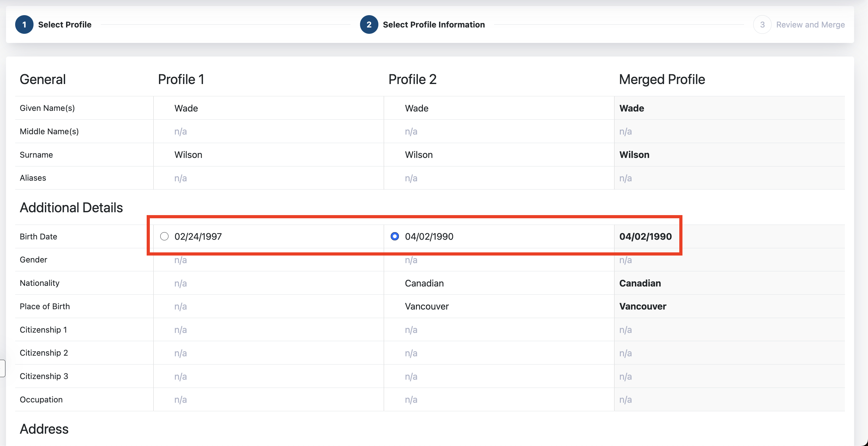Click the Merged Profile column header
Screen dimensions: 868x446
pyautogui.click(x=662, y=79)
